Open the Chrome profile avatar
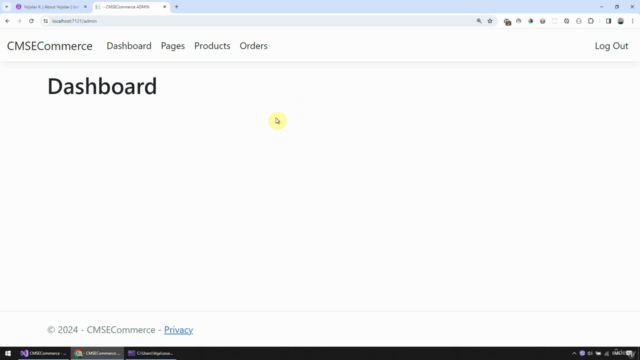Image resolution: width=640 pixels, height=360 pixels. (620, 21)
